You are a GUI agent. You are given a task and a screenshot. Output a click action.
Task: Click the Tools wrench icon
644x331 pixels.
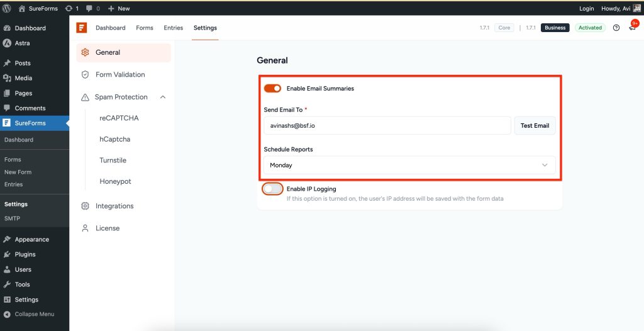(6, 284)
